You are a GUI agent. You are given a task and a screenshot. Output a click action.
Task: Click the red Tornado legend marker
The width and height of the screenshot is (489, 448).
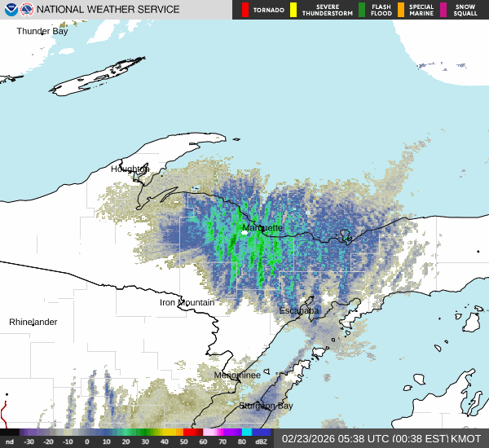(244, 10)
